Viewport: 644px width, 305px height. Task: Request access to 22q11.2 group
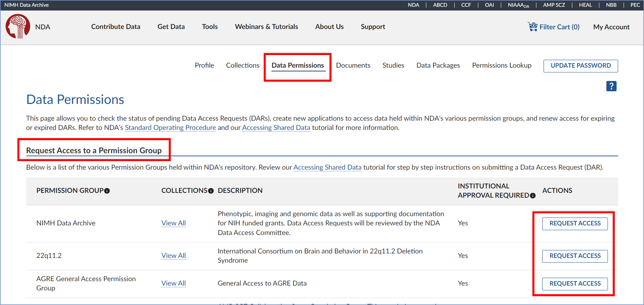click(x=575, y=256)
